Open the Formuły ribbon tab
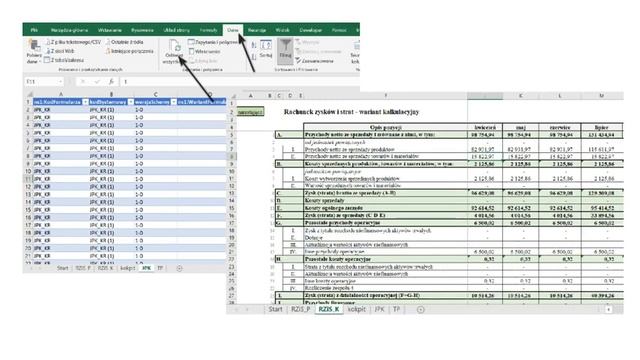The image size is (640, 360). (x=209, y=30)
